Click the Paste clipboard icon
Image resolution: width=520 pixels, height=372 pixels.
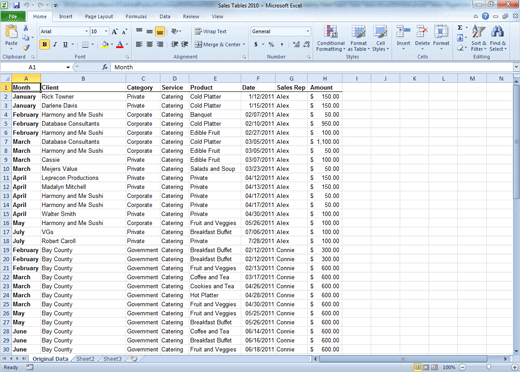[x=11, y=32]
